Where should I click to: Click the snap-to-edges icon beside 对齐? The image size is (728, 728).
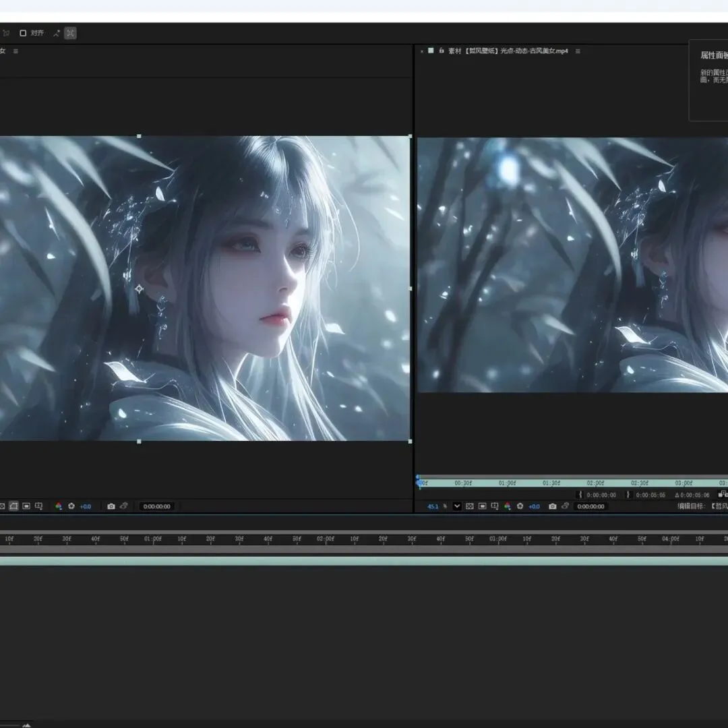pos(57,33)
